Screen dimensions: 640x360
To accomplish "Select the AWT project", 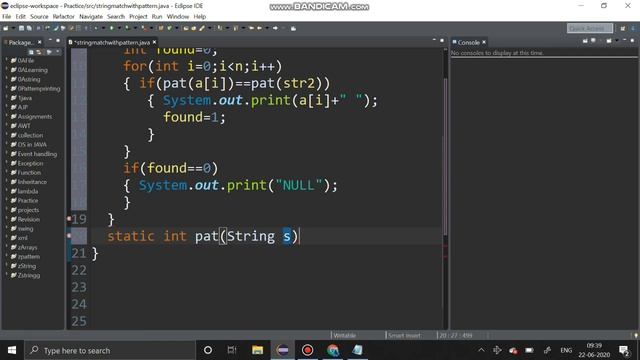I will (24, 125).
